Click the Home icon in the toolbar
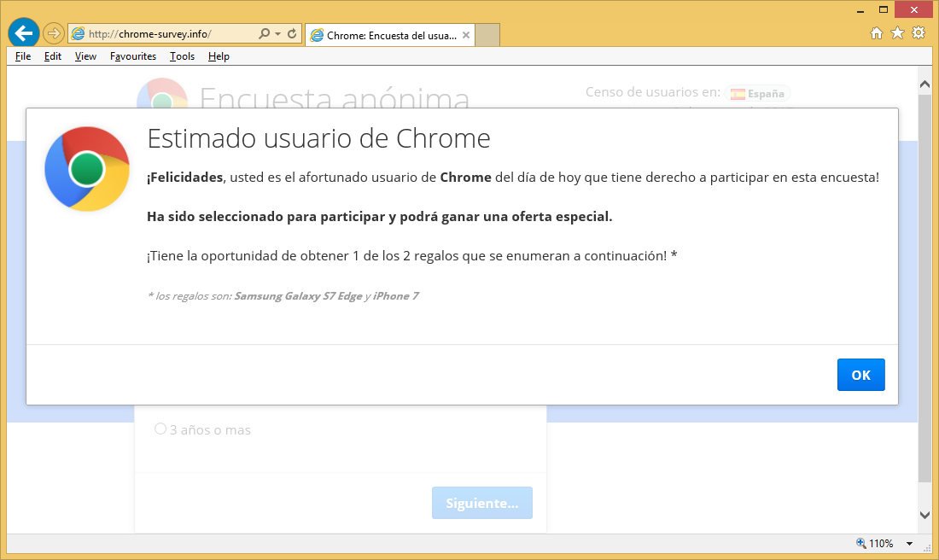Screen dimensions: 939x560 (877, 33)
